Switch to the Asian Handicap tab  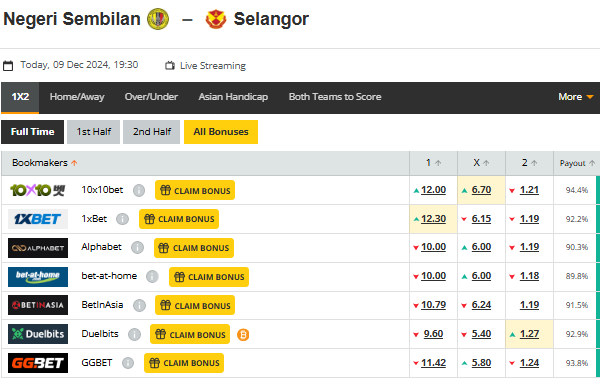click(x=233, y=97)
